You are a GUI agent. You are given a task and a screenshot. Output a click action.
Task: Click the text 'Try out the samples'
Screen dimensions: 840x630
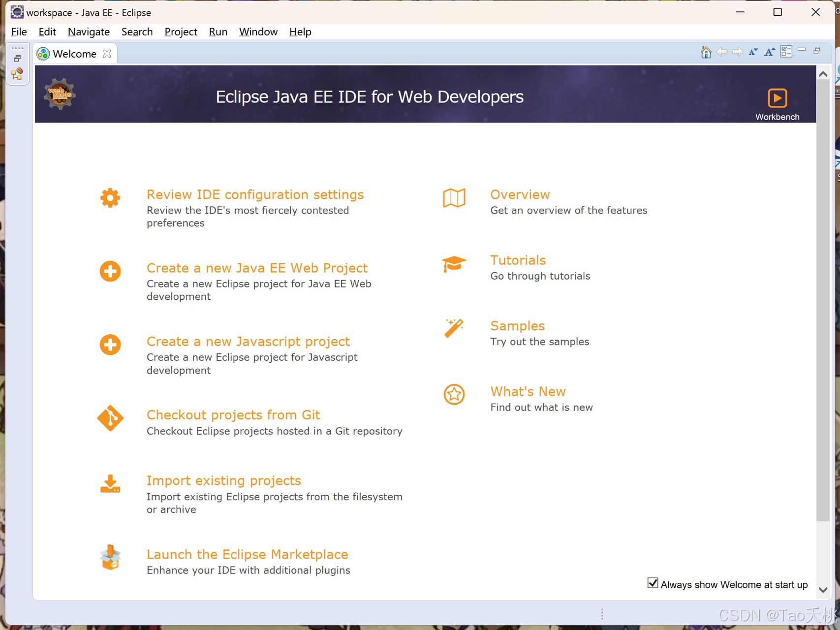pos(540,342)
